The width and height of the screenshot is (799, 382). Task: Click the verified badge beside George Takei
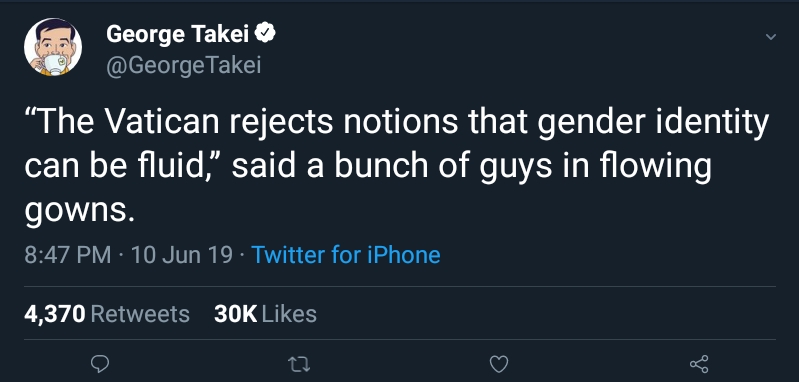coord(265,34)
